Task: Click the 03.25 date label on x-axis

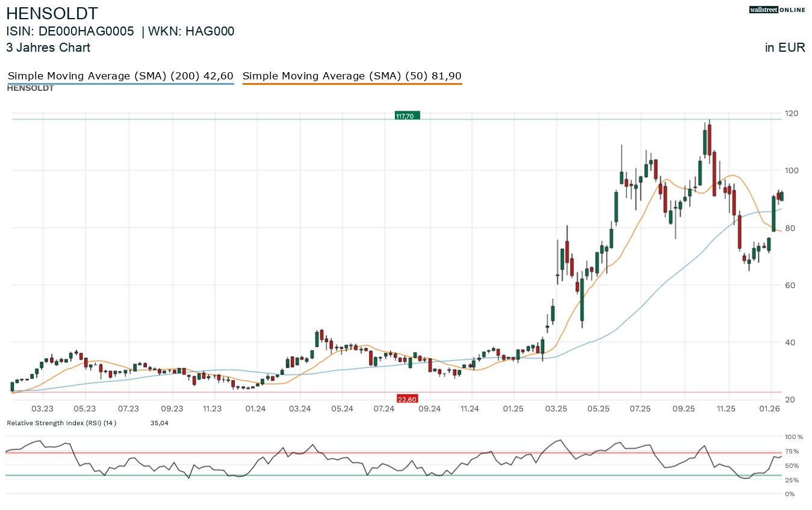Action: [557, 409]
